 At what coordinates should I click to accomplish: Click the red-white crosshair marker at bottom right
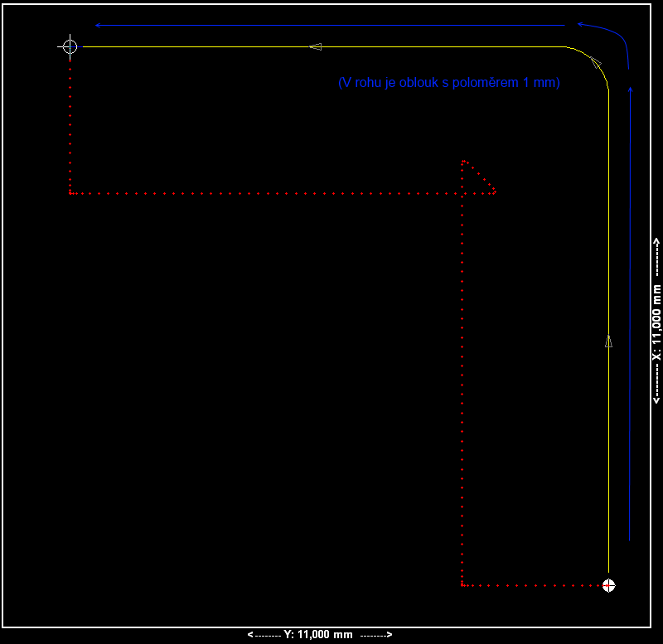coord(609,585)
